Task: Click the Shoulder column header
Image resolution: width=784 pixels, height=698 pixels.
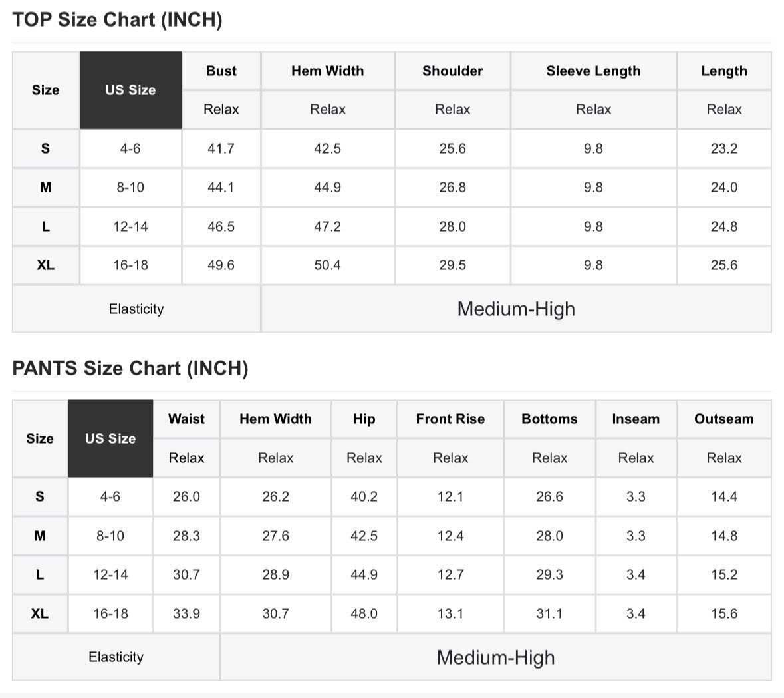Action: [x=452, y=71]
